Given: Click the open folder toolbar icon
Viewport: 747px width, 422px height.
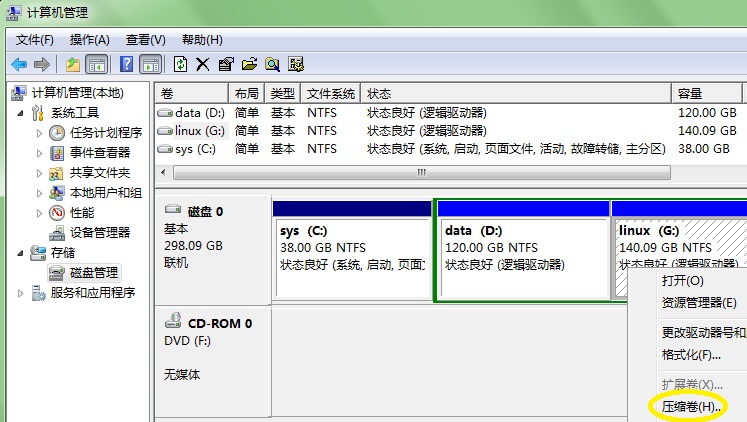Looking at the screenshot, I should (x=249, y=64).
